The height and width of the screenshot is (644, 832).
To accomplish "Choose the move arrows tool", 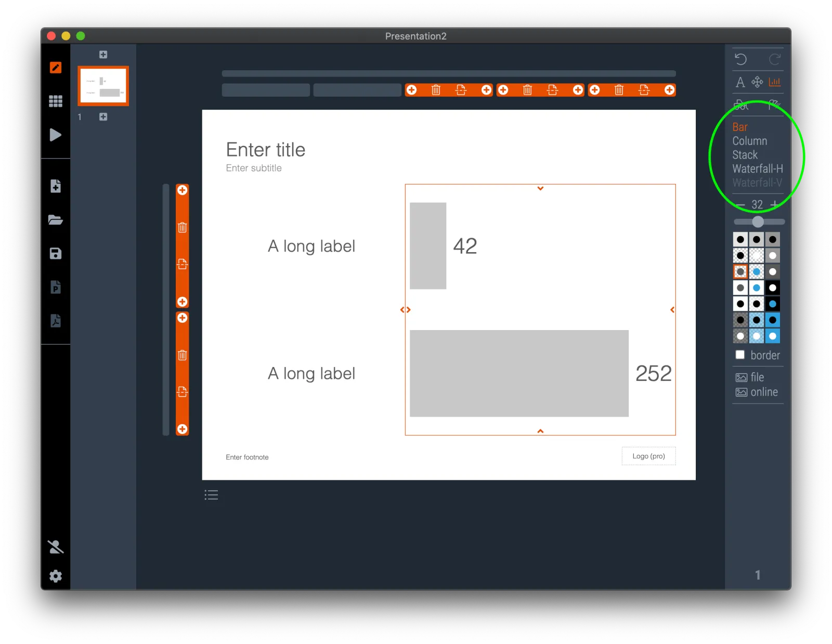I will (x=757, y=82).
